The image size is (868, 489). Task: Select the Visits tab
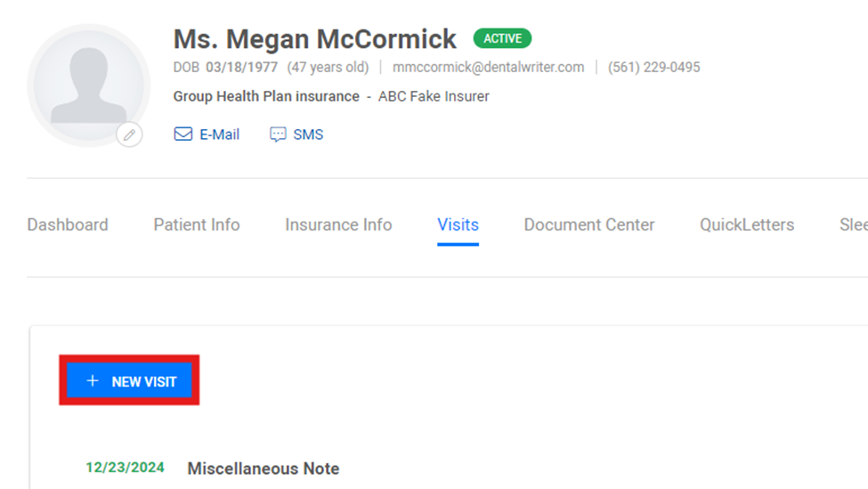click(458, 224)
